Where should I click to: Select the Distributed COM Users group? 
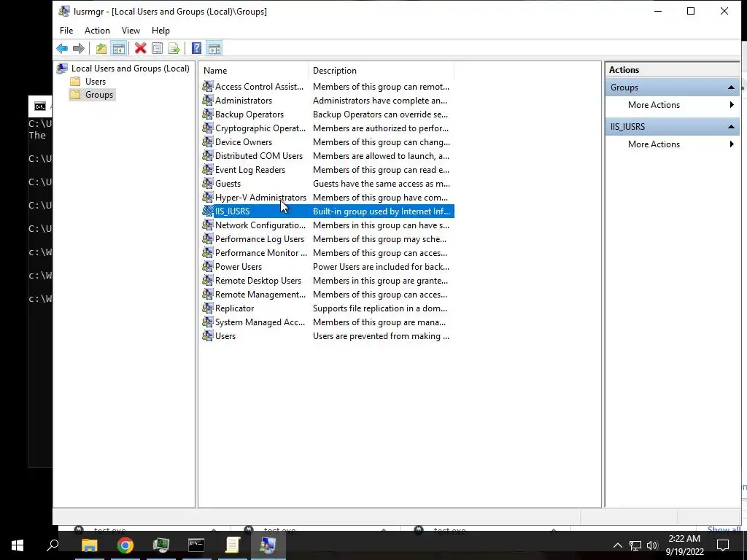[x=259, y=156]
